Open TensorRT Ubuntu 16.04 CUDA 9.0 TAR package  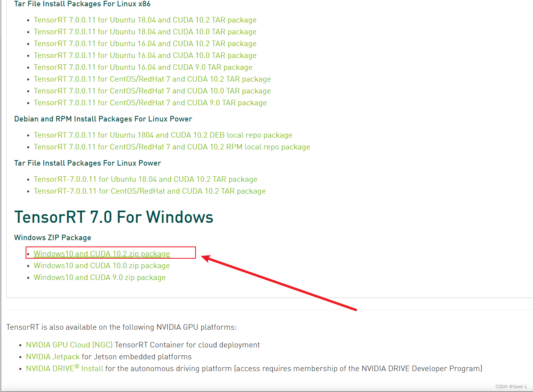pyautogui.click(x=143, y=67)
